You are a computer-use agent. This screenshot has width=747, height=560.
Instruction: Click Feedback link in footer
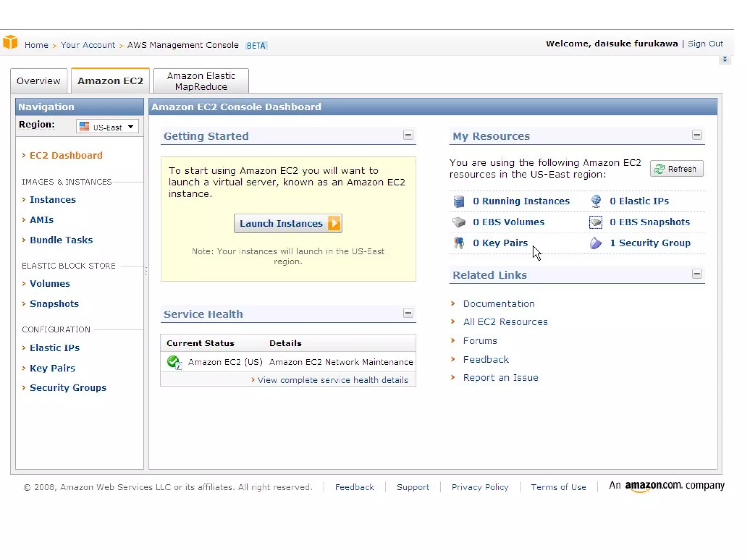pyautogui.click(x=355, y=487)
